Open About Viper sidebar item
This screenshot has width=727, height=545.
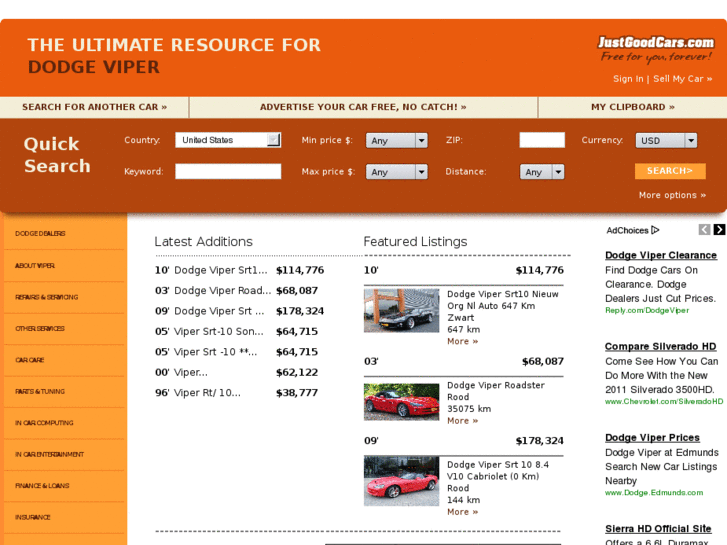35,266
